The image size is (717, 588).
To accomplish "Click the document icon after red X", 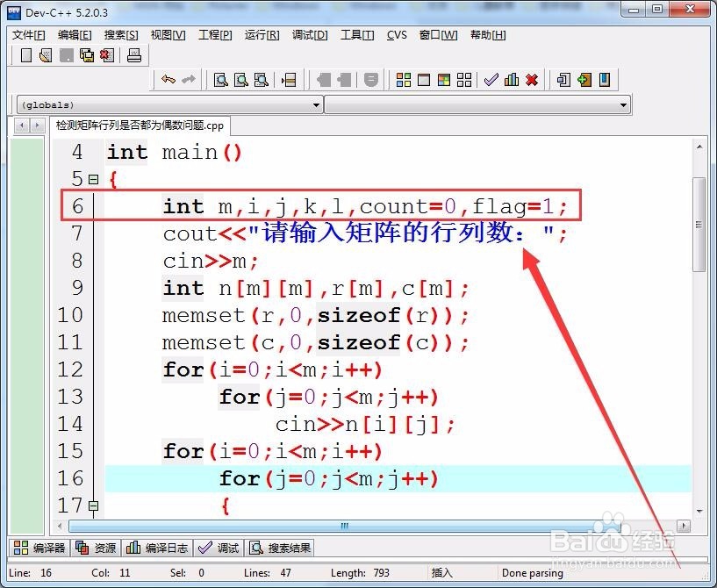I will coord(563,80).
